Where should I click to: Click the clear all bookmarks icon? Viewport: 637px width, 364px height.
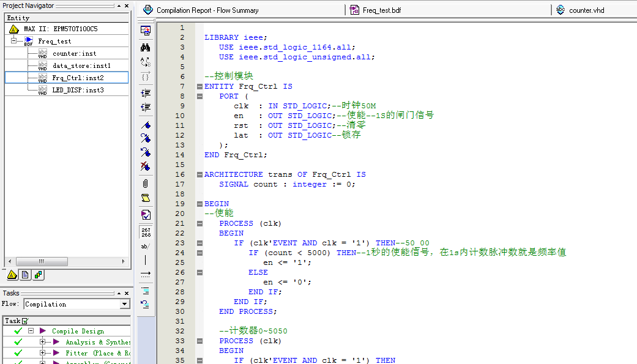146,166
